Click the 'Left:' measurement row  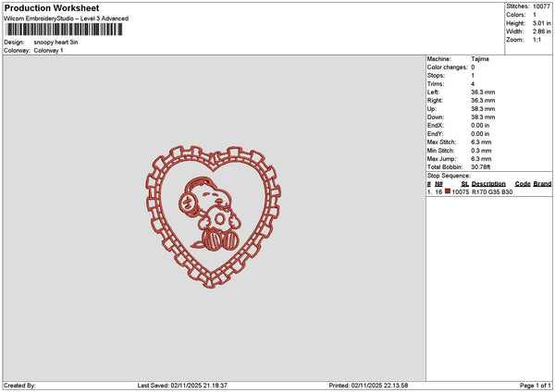pyautogui.click(x=462, y=92)
